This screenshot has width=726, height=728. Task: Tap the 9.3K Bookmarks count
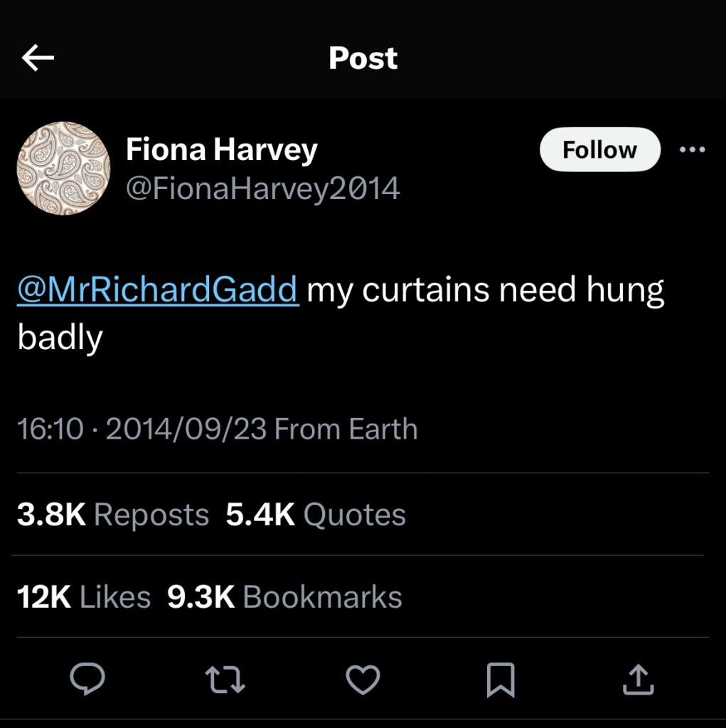(x=284, y=597)
